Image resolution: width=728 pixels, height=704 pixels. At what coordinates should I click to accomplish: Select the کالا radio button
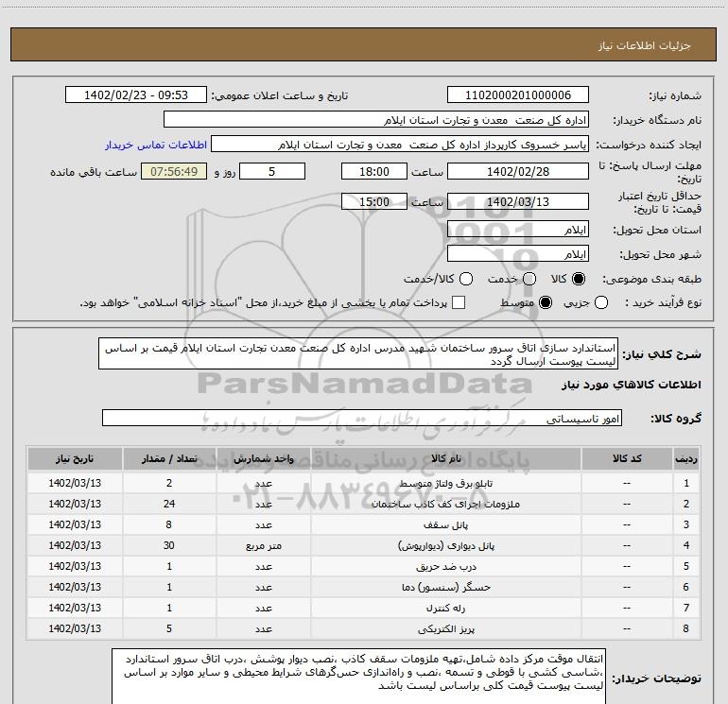[579, 279]
